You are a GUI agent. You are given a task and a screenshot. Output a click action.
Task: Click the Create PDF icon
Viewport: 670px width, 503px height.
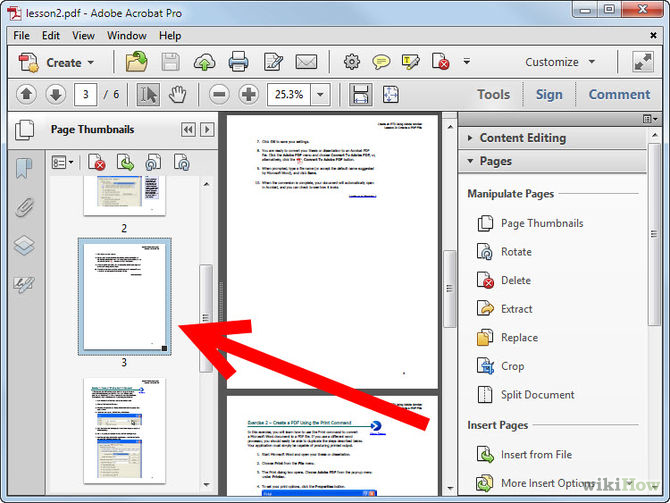click(29, 62)
